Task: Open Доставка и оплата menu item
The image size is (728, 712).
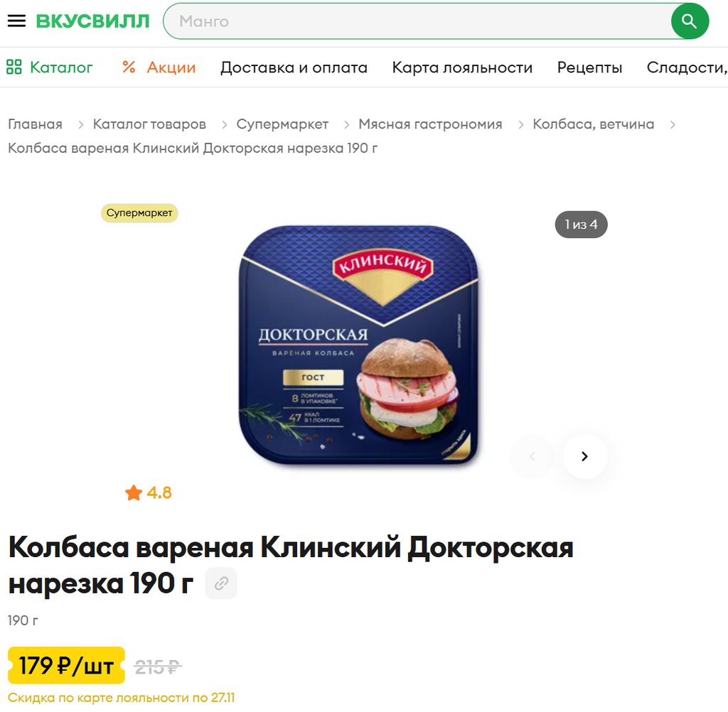Action: pos(294,68)
